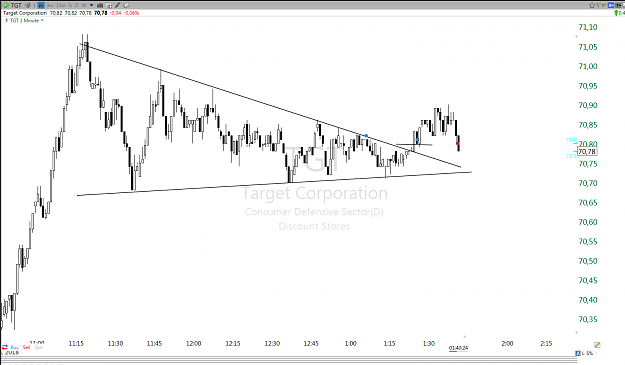Switch chart to the 3m timeframe
The image size is (625, 365).
50,5
